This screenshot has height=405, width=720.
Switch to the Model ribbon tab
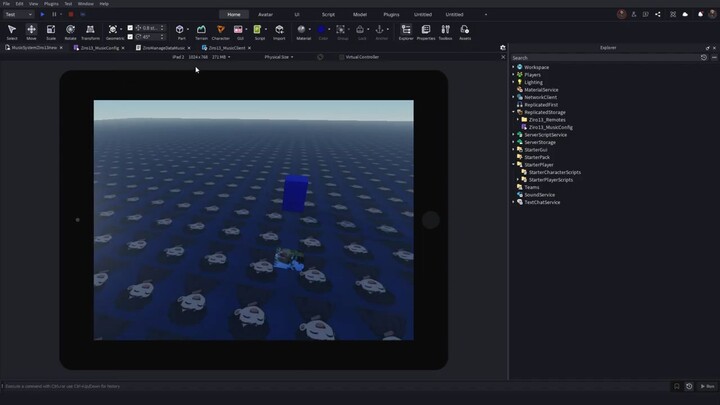(x=360, y=14)
